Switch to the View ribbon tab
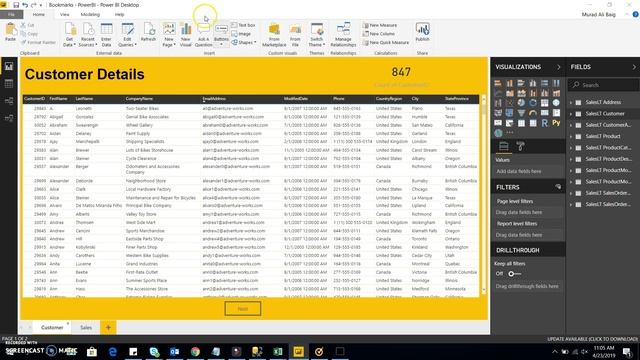 pyautogui.click(x=64, y=14)
